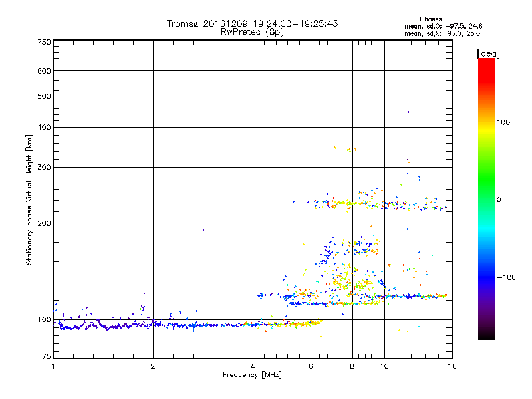Click the x-axis '16' tick label
The image size is (532, 399).
coord(452,366)
